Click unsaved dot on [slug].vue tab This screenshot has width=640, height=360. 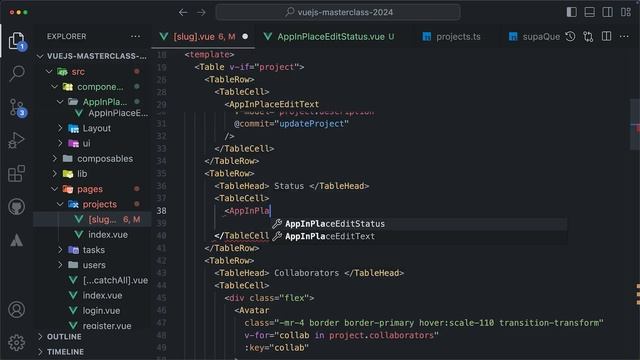(245, 36)
